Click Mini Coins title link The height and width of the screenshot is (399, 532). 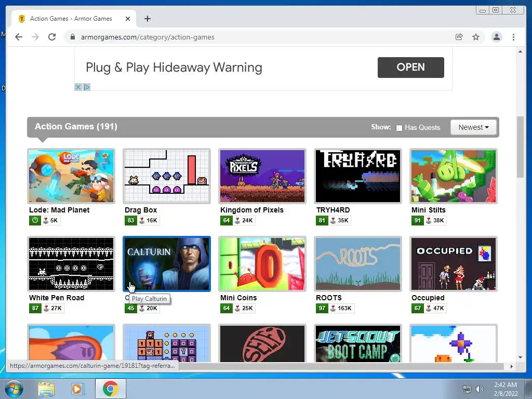pyautogui.click(x=238, y=298)
